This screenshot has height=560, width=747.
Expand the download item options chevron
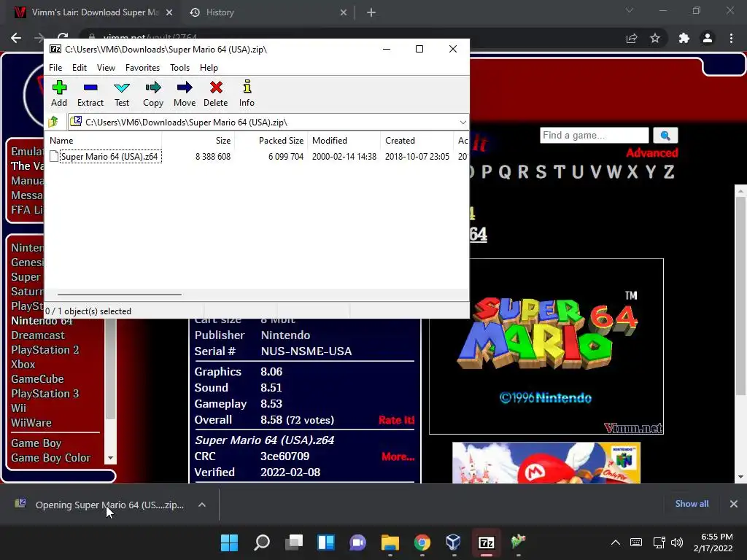(202, 505)
